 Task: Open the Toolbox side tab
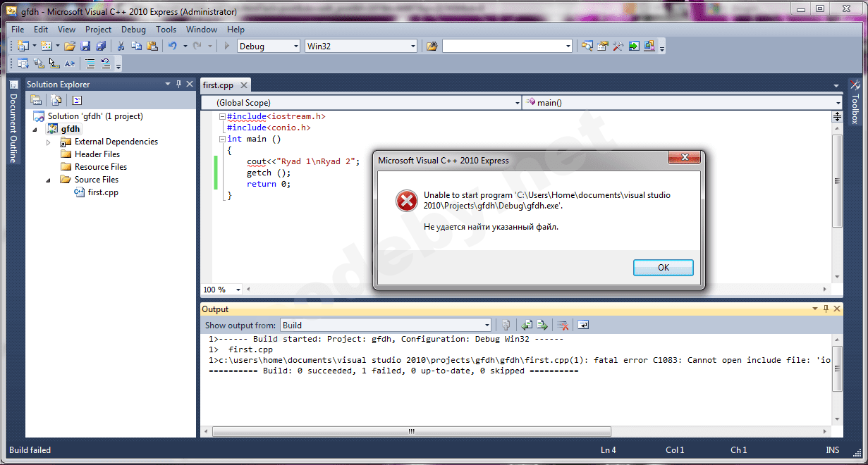[855, 103]
